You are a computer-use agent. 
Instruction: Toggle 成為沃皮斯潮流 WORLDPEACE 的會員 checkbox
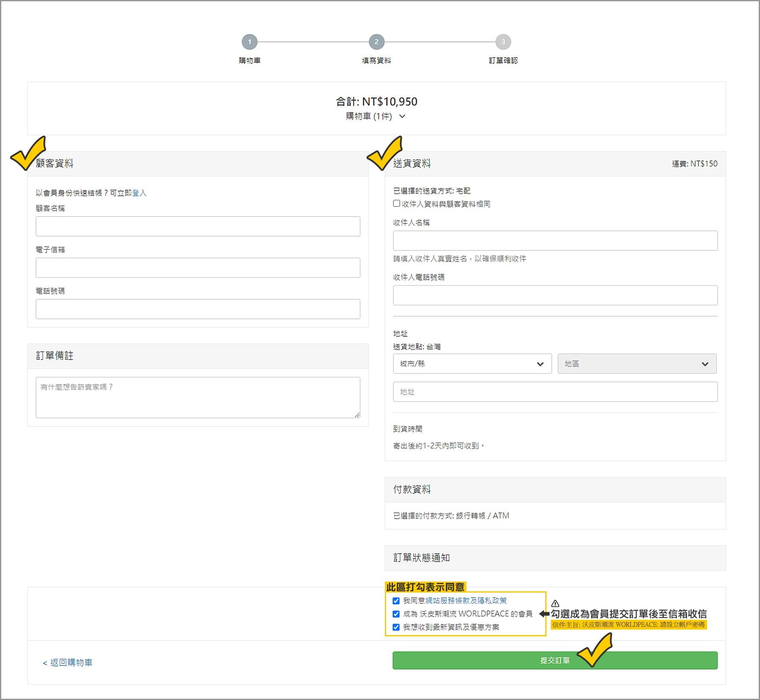pyautogui.click(x=396, y=614)
